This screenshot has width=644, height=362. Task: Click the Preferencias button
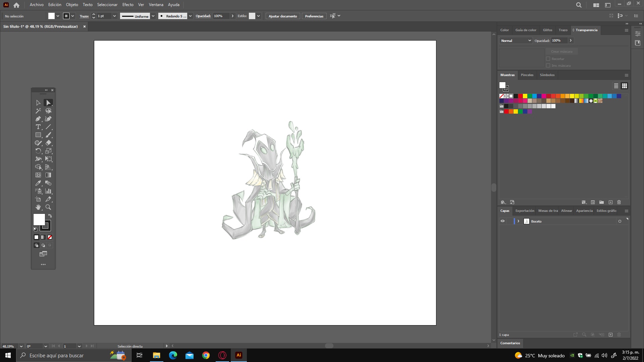314,16
